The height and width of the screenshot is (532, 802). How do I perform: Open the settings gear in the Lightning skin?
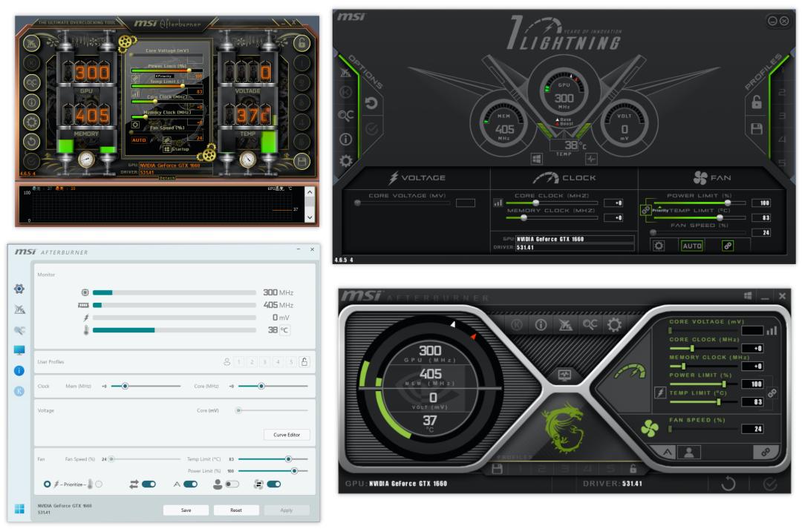coord(346,160)
